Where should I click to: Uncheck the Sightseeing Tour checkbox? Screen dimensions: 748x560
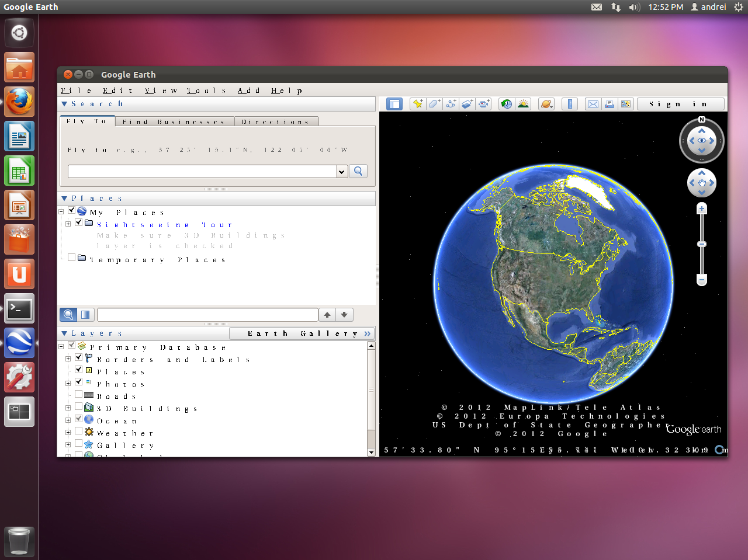coord(79,222)
